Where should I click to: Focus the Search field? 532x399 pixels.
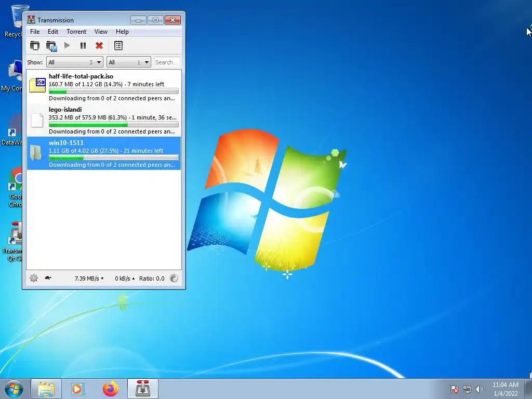pos(166,62)
